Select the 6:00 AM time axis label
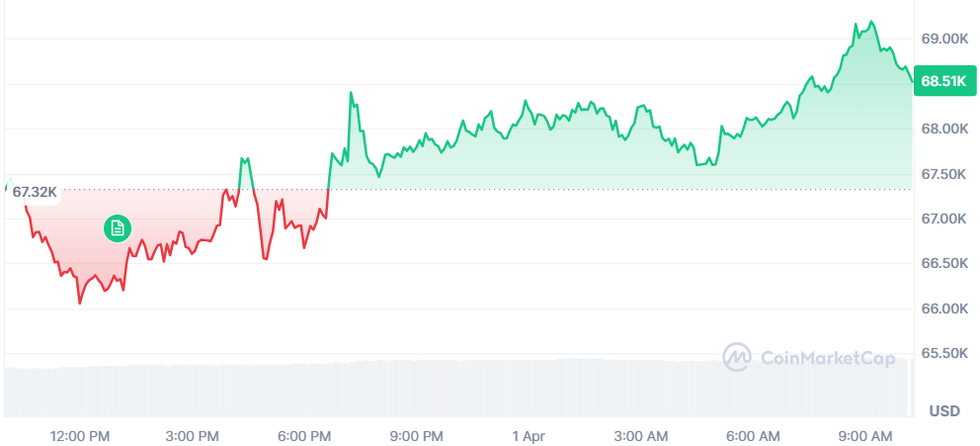The image size is (980, 446). click(x=753, y=435)
